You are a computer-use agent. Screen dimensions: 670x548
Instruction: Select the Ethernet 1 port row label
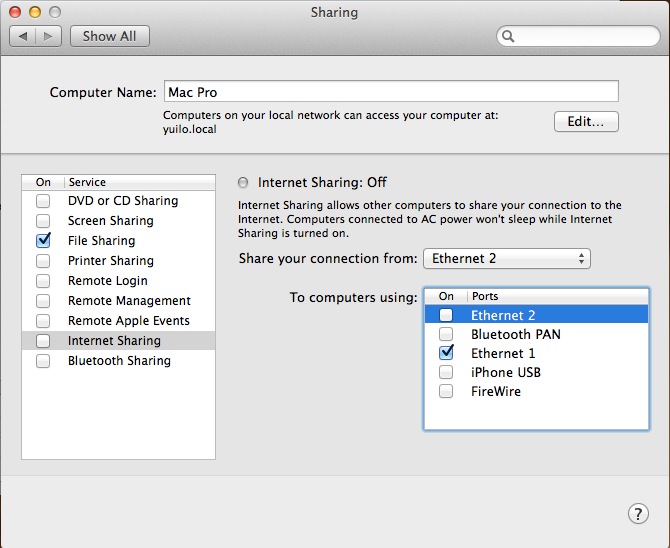click(x=503, y=353)
